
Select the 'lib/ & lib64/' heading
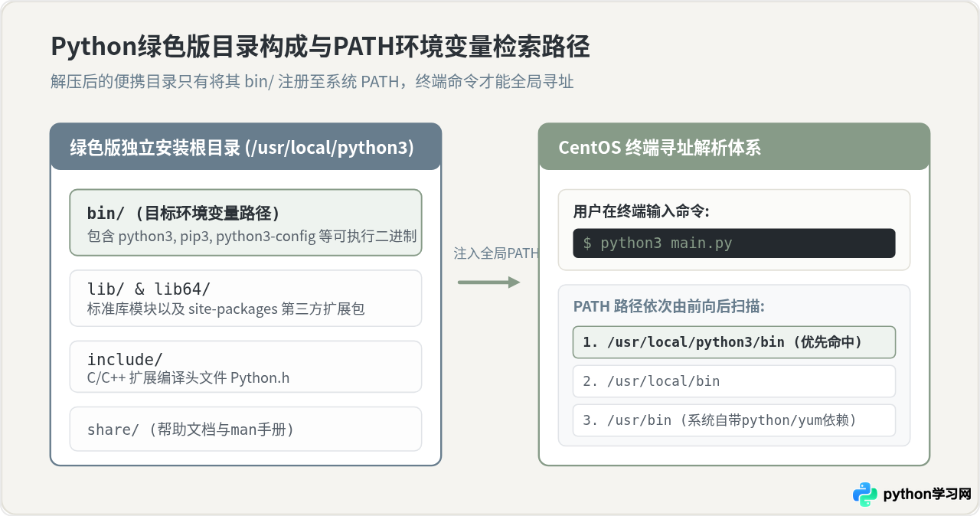coord(149,289)
